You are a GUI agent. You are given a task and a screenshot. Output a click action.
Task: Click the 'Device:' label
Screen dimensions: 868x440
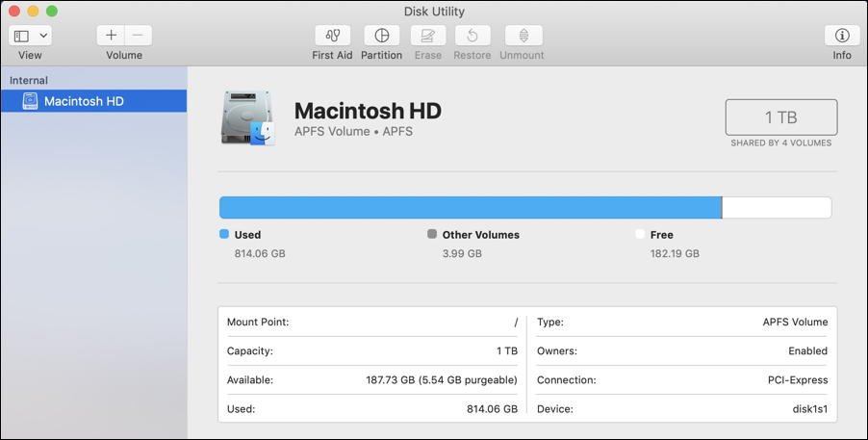(x=555, y=409)
